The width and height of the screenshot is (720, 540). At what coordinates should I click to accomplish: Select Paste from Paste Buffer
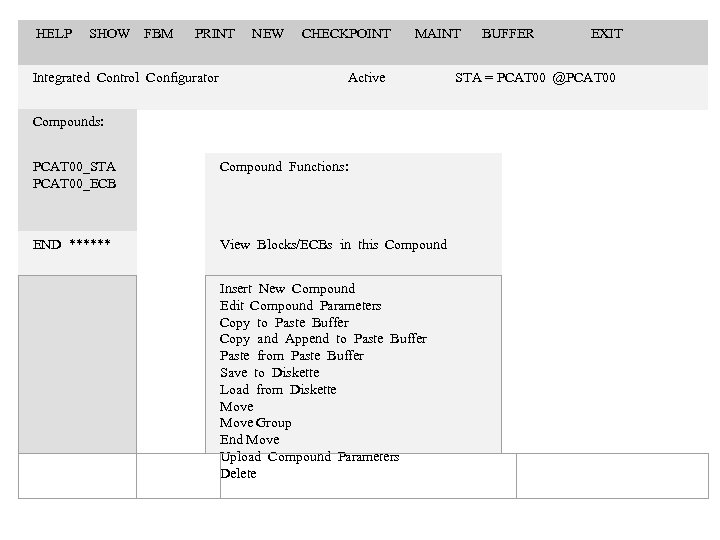[x=291, y=356]
